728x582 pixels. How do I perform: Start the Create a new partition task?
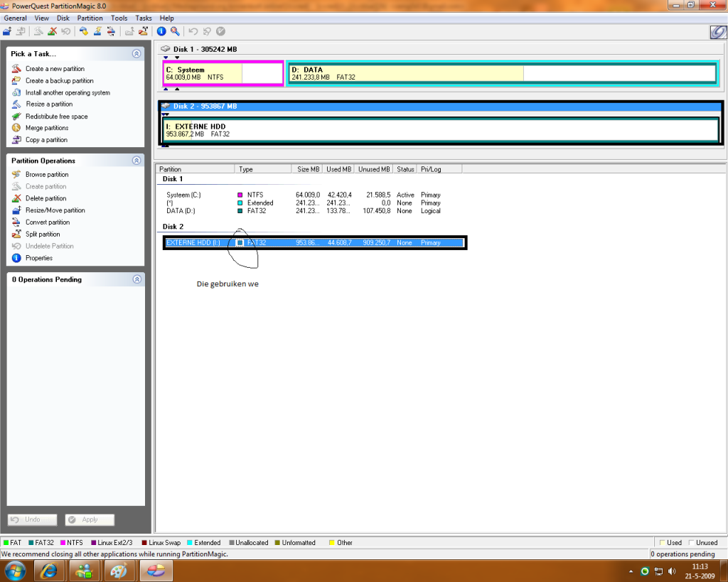click(55, 69)
